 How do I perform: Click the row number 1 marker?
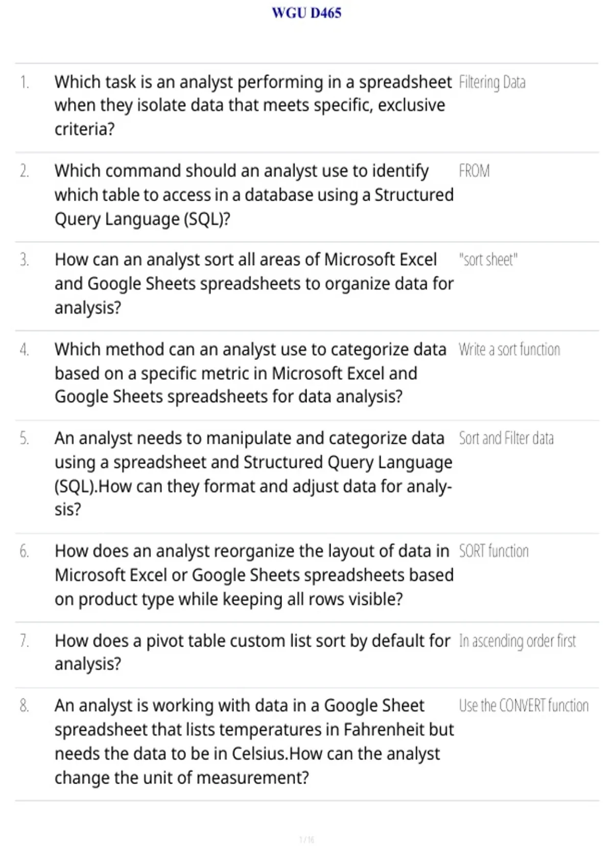point(24,82)
